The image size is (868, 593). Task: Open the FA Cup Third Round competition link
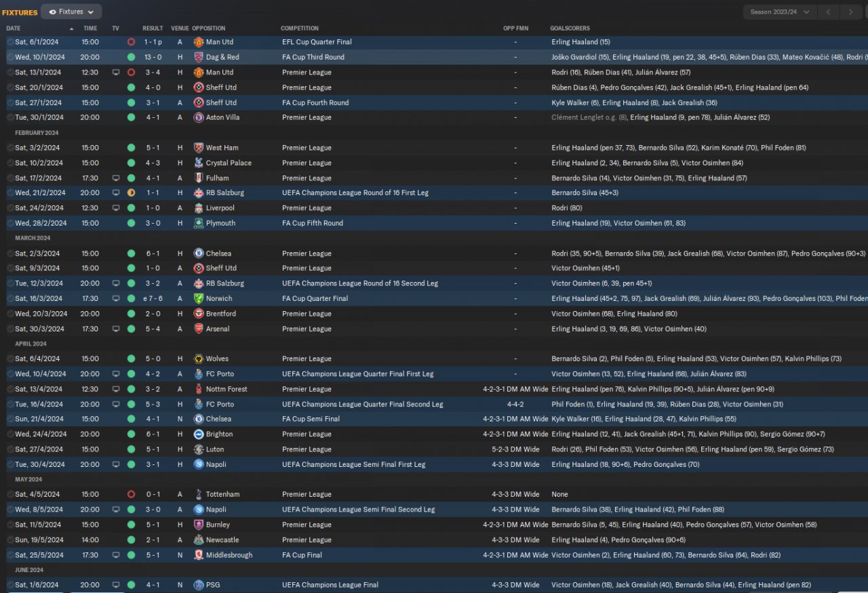coord(313,57)
